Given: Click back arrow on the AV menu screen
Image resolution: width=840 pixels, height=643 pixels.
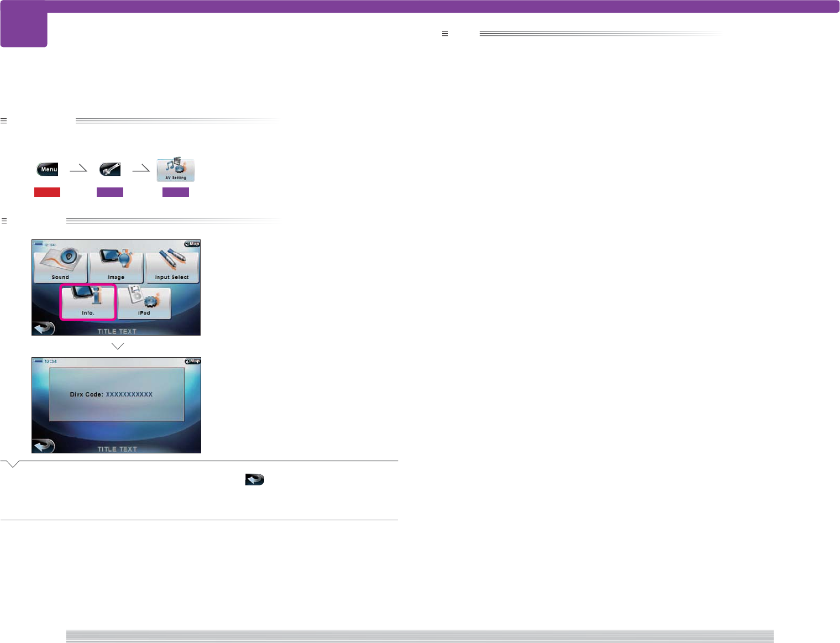Looking at the screenshot, I should click(x=44, y=328).
